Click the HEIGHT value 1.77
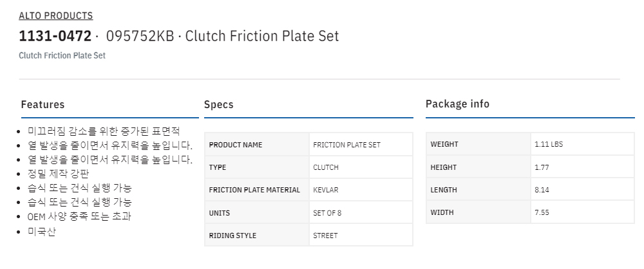Viewport: 644px width, 269px height. tap(542, 167)
